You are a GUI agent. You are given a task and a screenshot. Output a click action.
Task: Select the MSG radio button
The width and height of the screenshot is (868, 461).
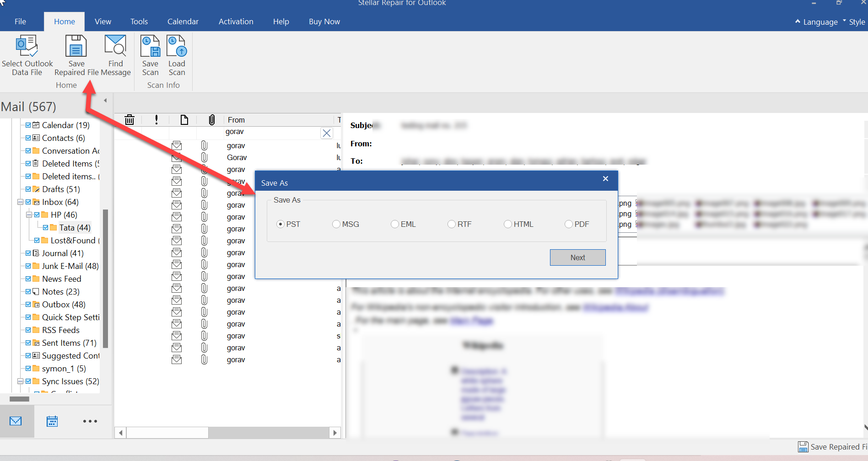tap(336, 224)
